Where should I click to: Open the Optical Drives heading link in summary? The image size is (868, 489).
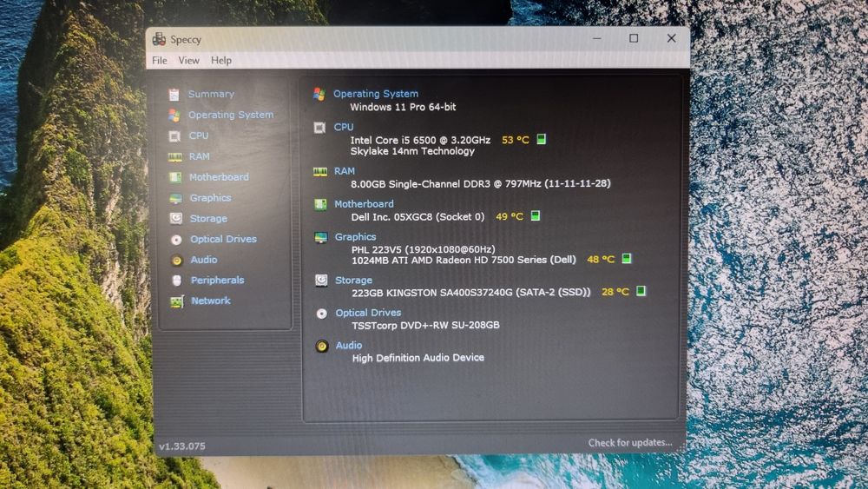click(368, 313)
